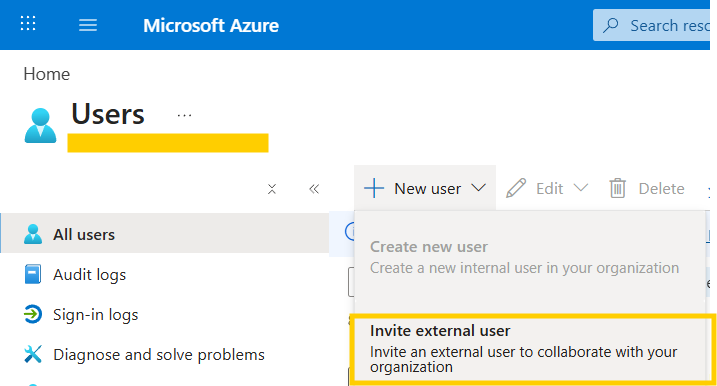The width and height of the screenshot is (717, 386).
Task: Go to Microsoft Azure home title
Action: [x=211, y=26]
